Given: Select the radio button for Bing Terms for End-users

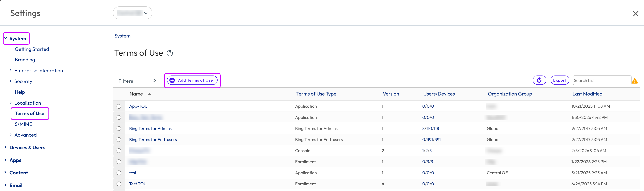Looking at the screenshot, I should click(x=119, y=139).
